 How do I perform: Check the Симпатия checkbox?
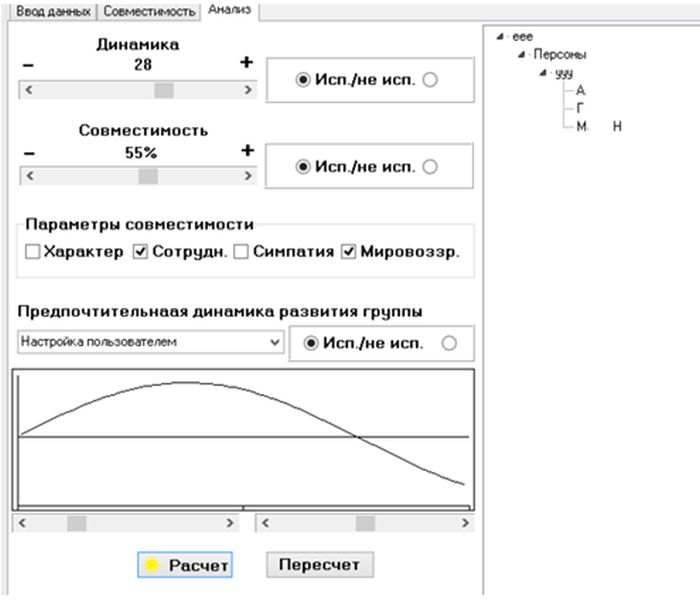tap(241, 252)
